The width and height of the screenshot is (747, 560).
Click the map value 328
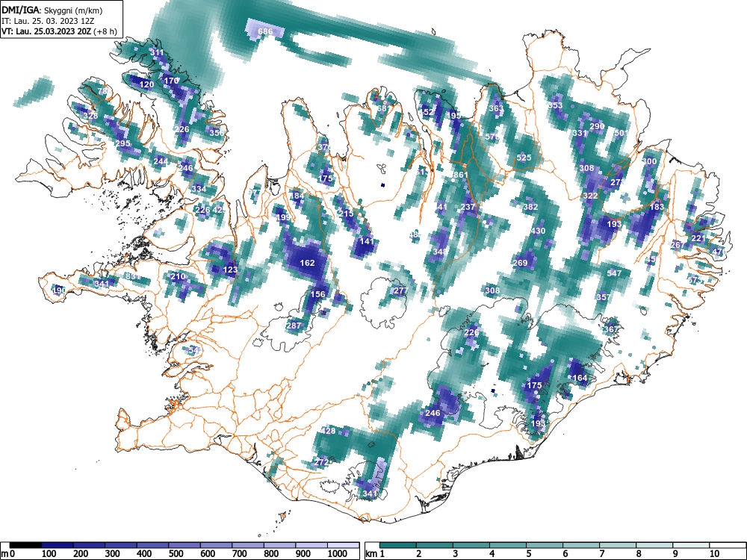click(x=90, y=116)
